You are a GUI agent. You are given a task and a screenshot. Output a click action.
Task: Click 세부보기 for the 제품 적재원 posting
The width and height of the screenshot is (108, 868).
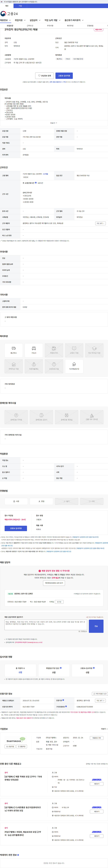97,784
